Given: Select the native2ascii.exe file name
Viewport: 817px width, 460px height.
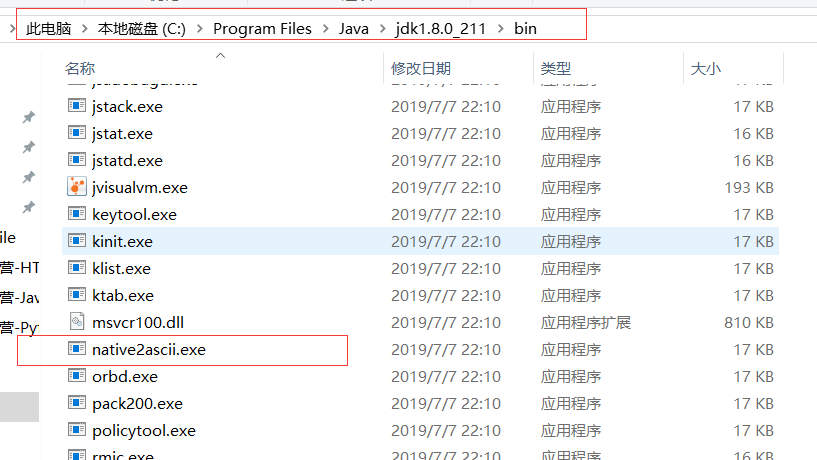Looking at the screenshot, I should (x=149, y=350).
